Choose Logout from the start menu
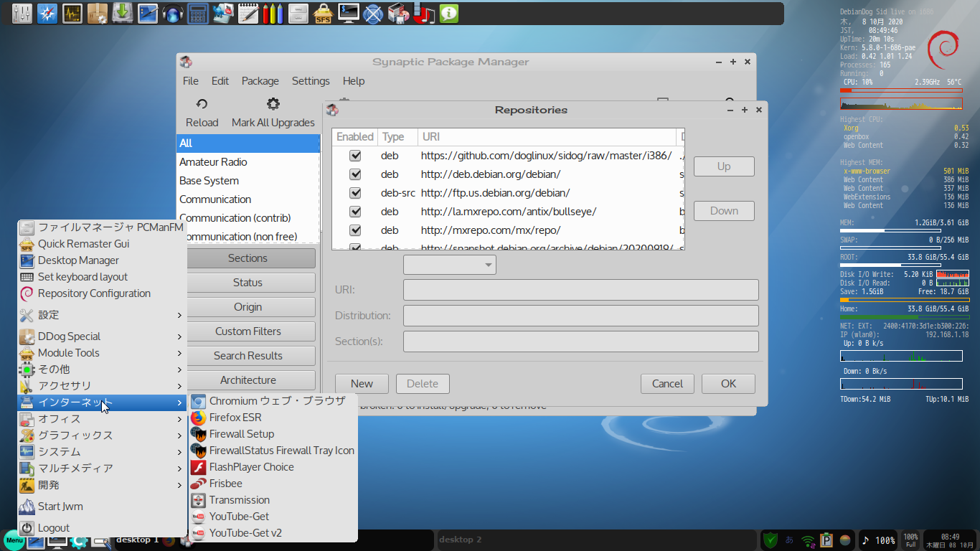 (x=102, y=528)
